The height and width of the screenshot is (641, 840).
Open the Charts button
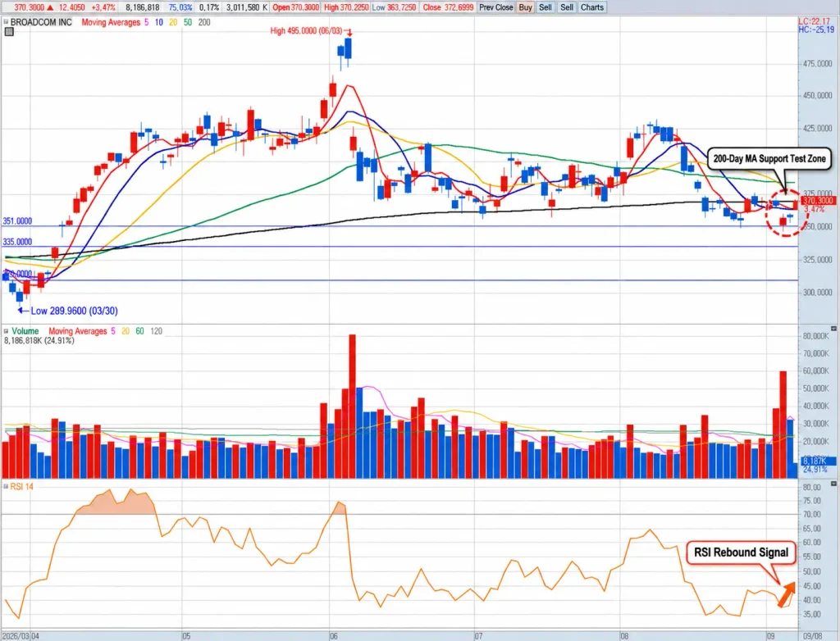[592, 7]
